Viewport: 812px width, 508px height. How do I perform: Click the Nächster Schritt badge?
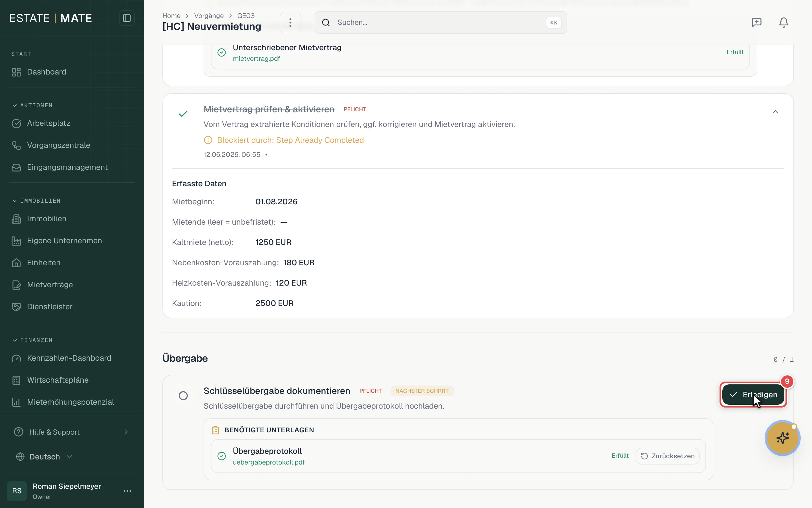click(x=422, y=391)
